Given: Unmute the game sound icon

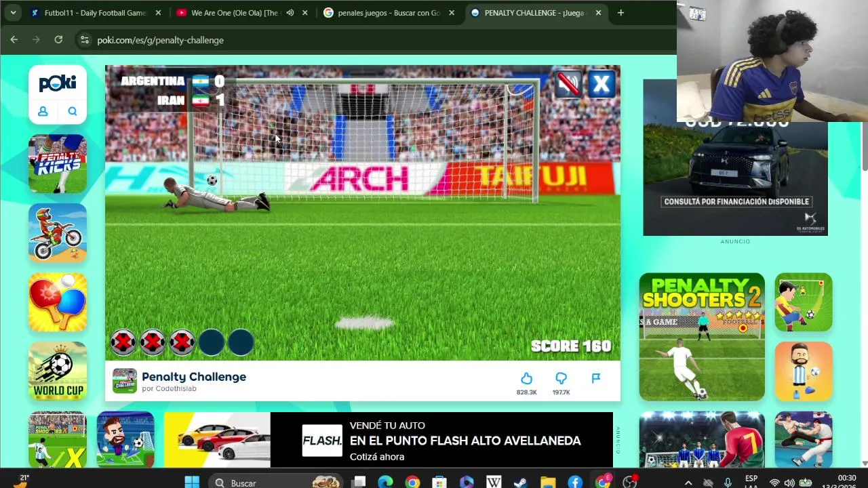Looking at the screenshot, I should coord(568,84).
